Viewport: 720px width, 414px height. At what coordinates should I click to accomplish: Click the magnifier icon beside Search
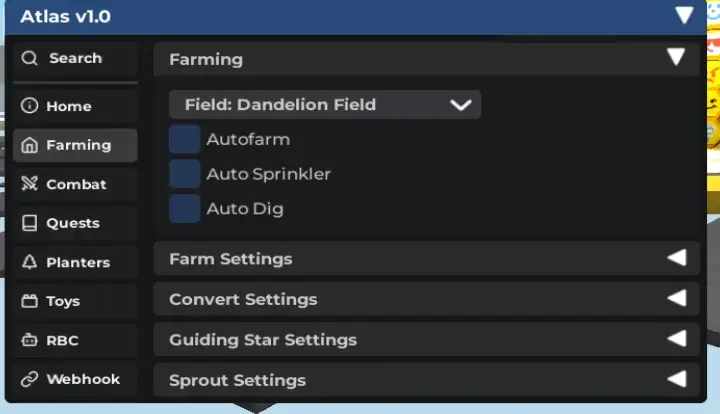click(29, 58)
